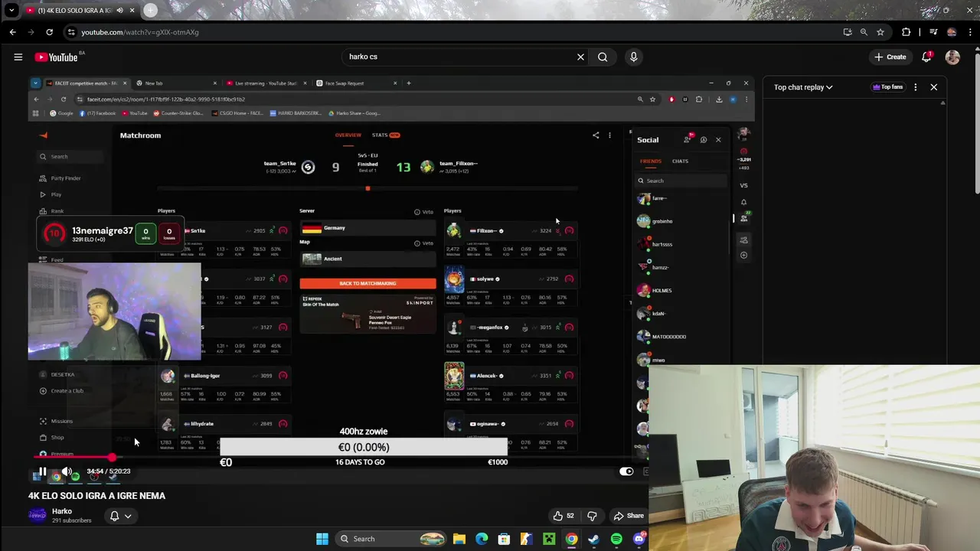
Task: Click the video title text
Action: coord(96,496)
